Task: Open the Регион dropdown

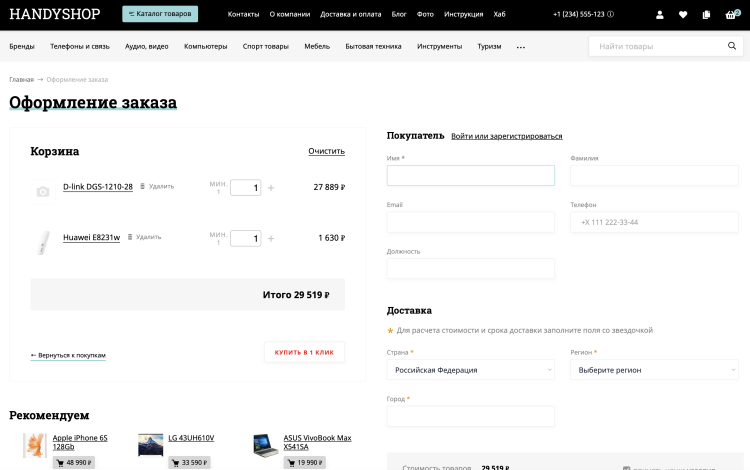Action: [x=654, y=370]
